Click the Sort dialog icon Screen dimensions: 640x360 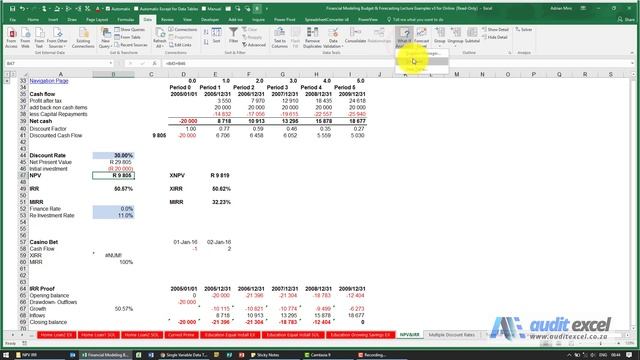point(216,35)
